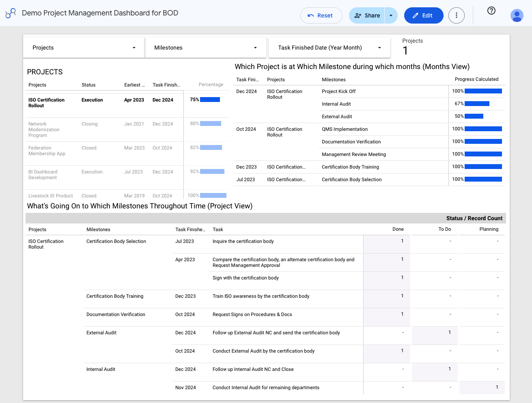Click 'Request Signs on Procedures & Docs' task

(x=252, y=314)
